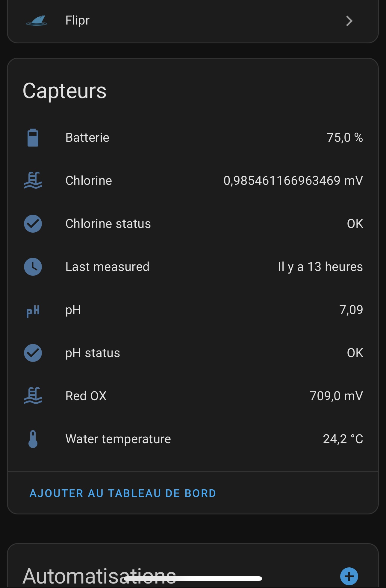The image size is (386, 588).
Task: Tap the Flipr shark fin icon
Action: coord(37,21)
